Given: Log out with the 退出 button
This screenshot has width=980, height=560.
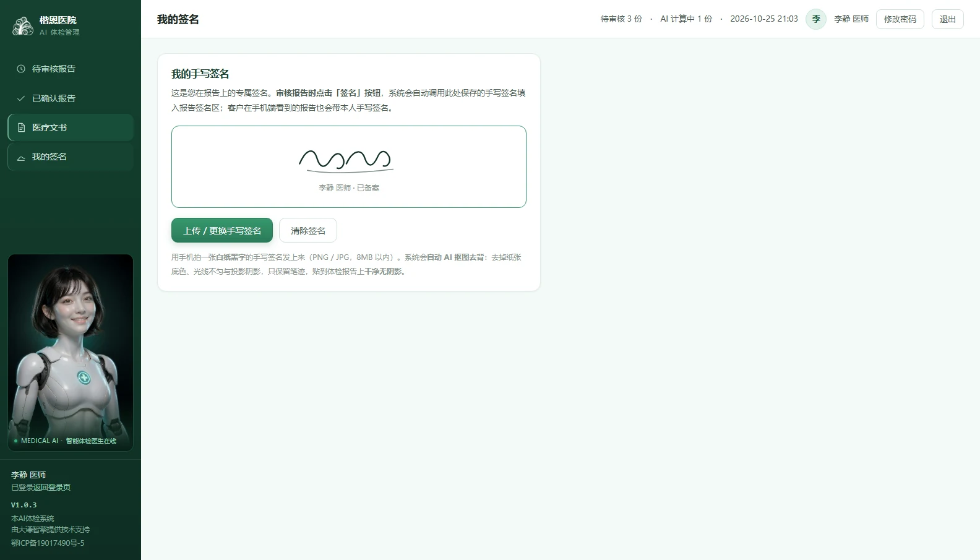Looking at the screenshot, I should coord(947,19).
